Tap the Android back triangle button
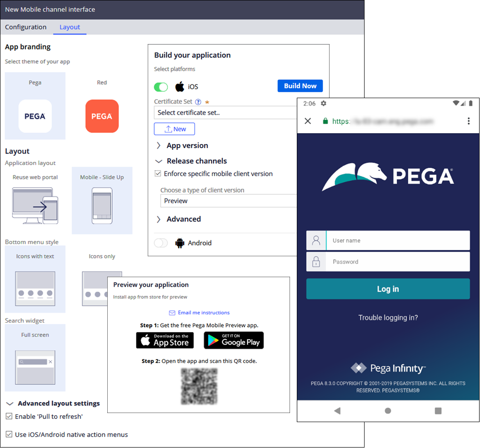Viewport: 480px width, 448px height. point(337,411)
